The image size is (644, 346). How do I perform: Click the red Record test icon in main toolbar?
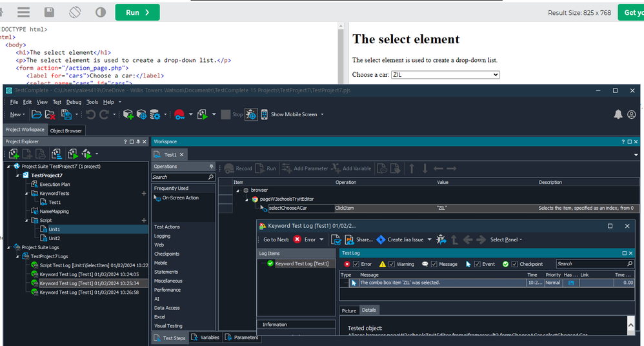(x=179, y=114)
